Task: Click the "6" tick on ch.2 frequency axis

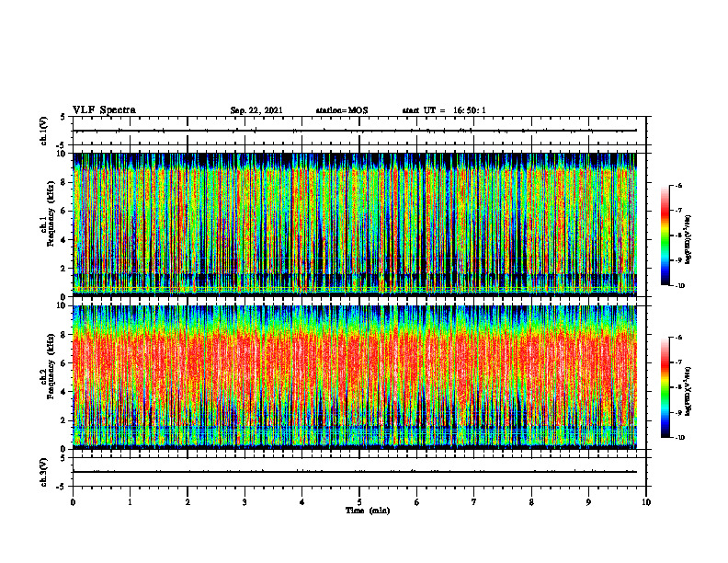Action: [63, 363]
